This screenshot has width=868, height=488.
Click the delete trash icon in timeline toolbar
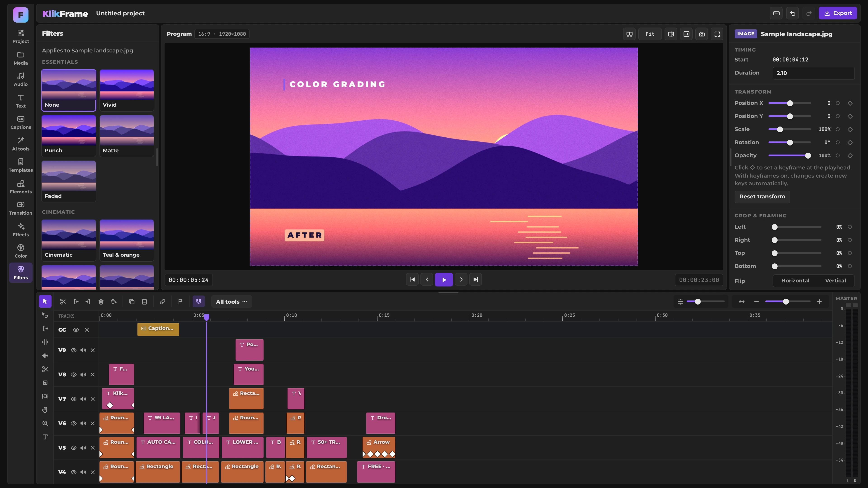tap(101, 301)
